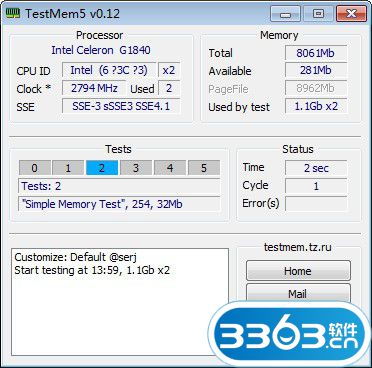372x368 pixels.
Task: Click the Mail button
Action: pyautogui.click(x=298, y=293)
